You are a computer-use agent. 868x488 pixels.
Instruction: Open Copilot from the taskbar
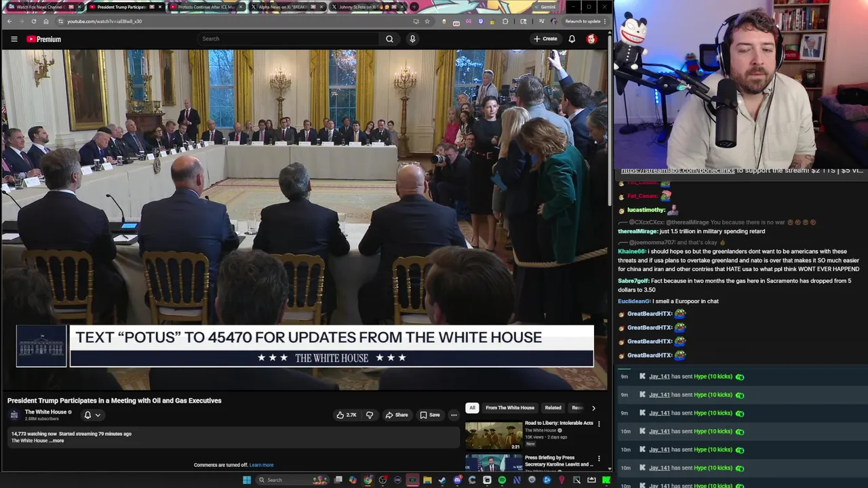[x=353, y=480]
